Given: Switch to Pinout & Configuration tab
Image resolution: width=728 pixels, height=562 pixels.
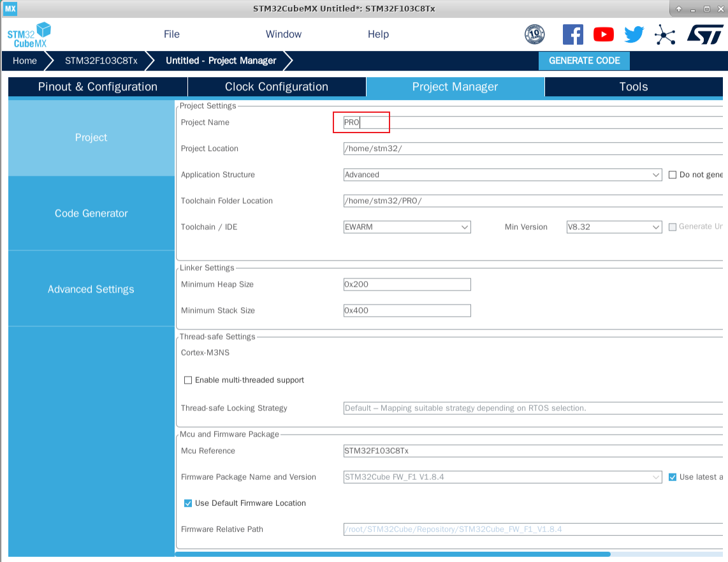Looking at the screenshot, I should click(98, 87).
